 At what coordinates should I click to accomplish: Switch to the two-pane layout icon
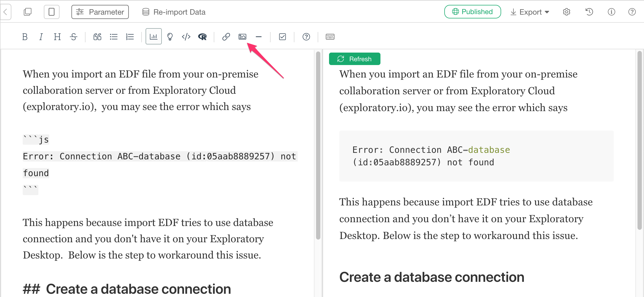point(28,12)
